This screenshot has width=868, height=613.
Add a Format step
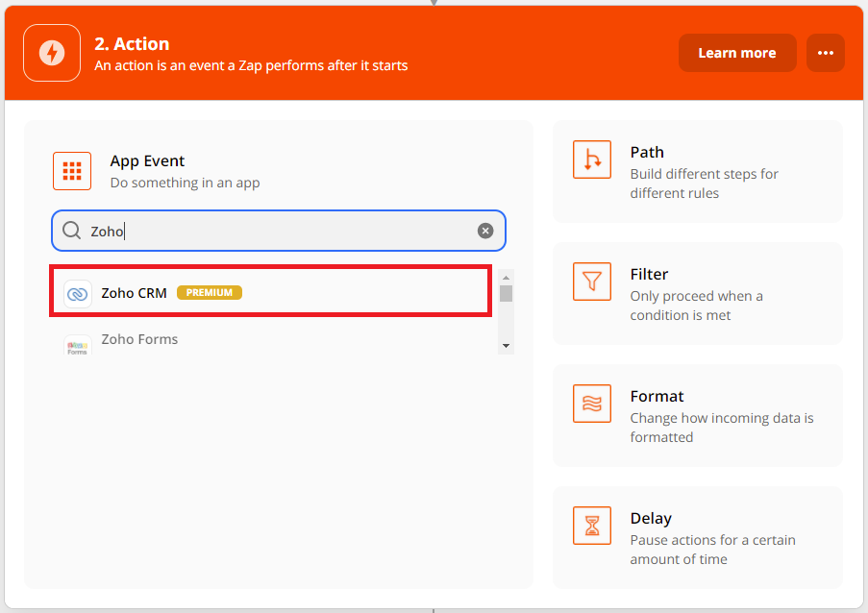(x=698, y=415)
